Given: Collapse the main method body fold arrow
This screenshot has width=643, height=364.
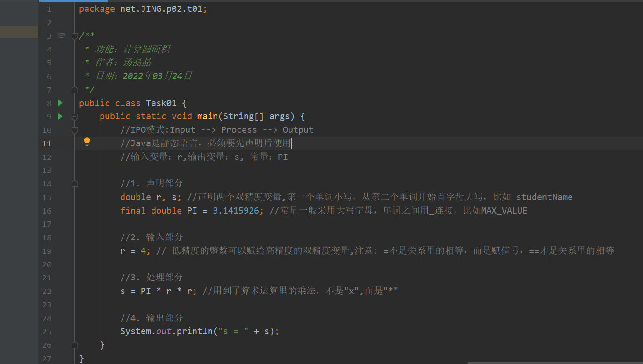Looking at the screenshot, I should coord(74,117).
